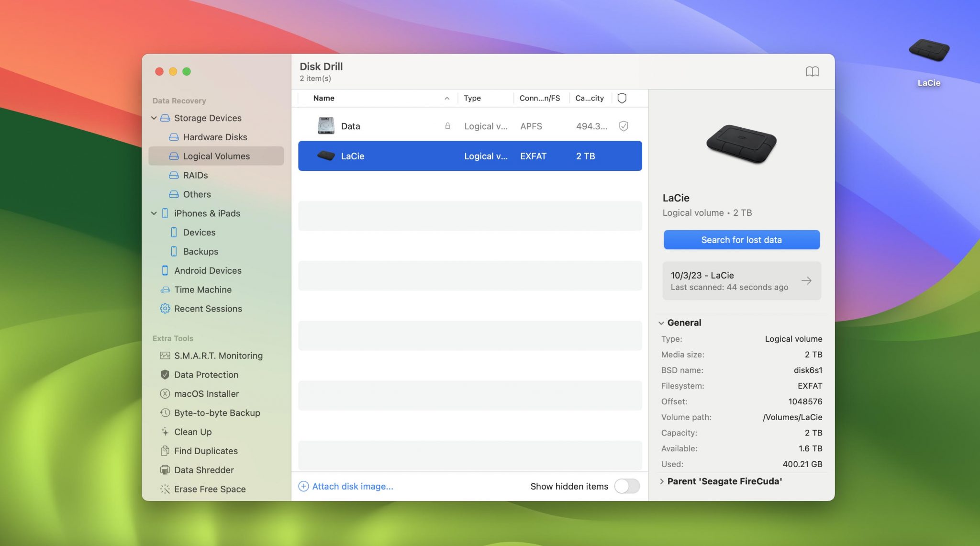Click the Storage Devices drive icon
The width and height of the screenshot is (980, 546).
(165, 118)
